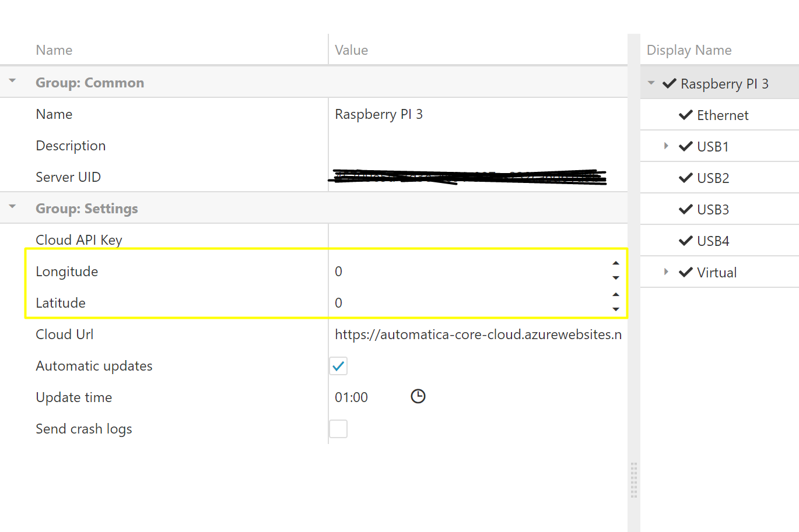The width and height of the screenshot is (799, 532).
Task: Click the panel splitter grip handle
Action: (634, 480)
